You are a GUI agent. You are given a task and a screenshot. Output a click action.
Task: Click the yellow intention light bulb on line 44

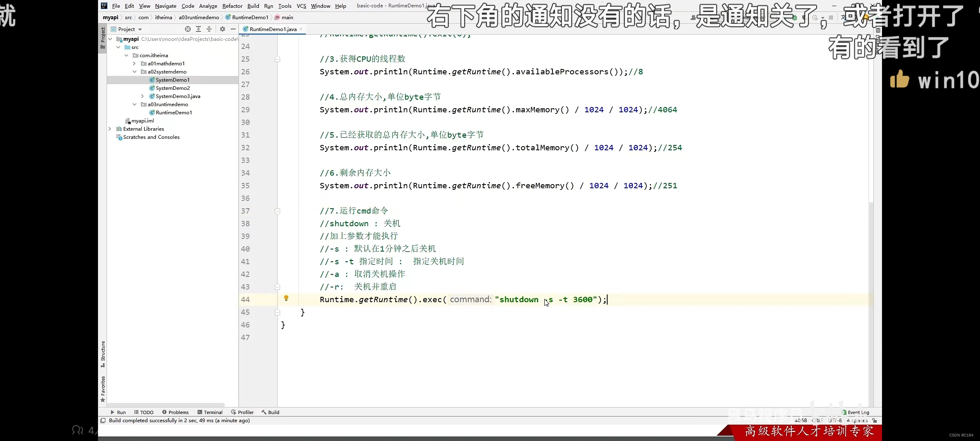[x=286, y=298]
